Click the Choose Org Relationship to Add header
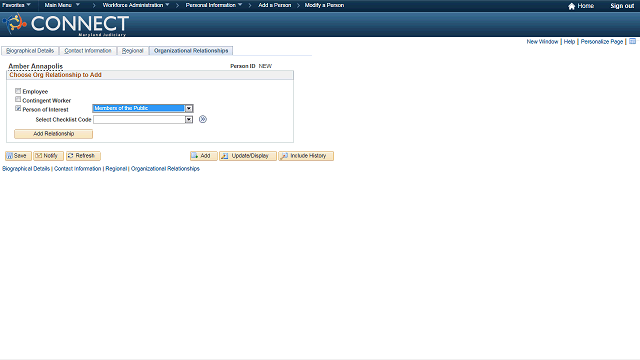This screenshot has height=360, width=640. click(x=56, y=75)
